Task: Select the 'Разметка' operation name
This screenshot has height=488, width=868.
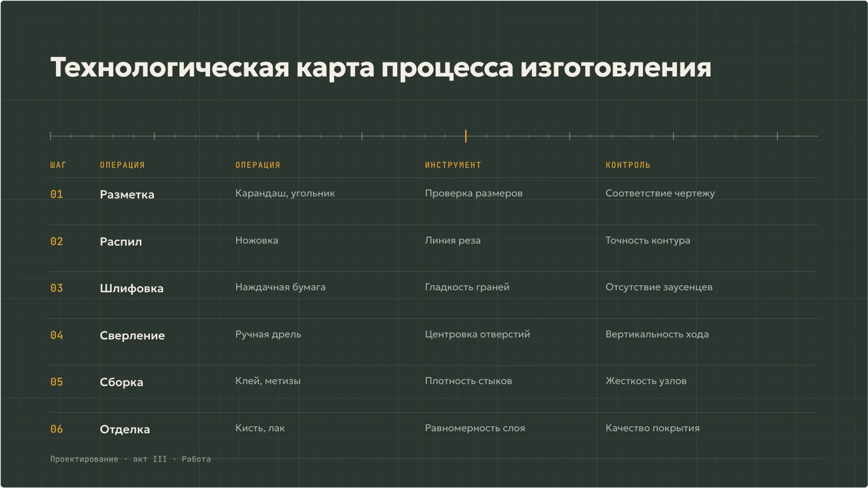Action: point(127,194)
